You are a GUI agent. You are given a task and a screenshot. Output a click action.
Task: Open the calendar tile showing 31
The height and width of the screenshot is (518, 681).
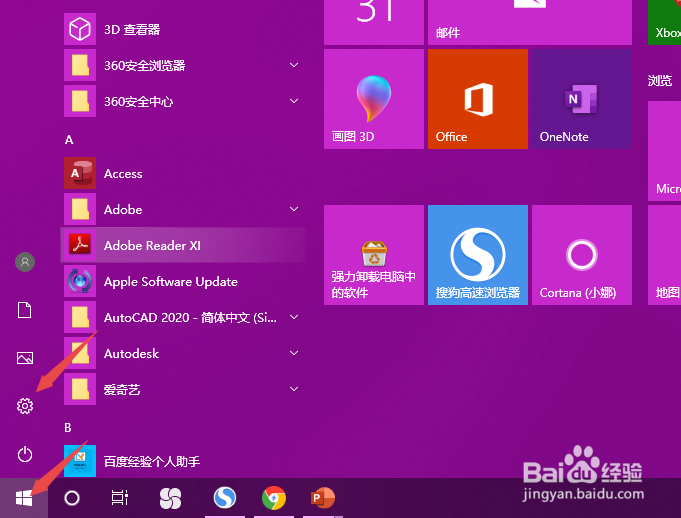374,22
